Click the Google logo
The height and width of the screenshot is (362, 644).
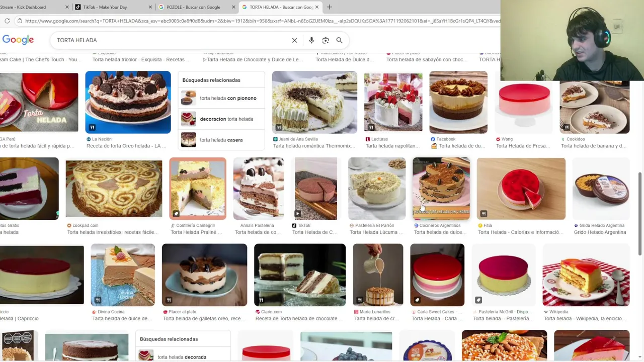18,40
